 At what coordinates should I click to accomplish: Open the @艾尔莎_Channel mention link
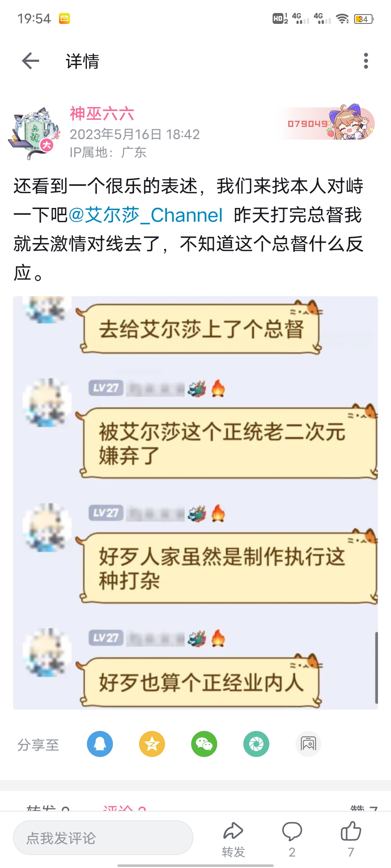pyautogui.click(x=145, y=215)
